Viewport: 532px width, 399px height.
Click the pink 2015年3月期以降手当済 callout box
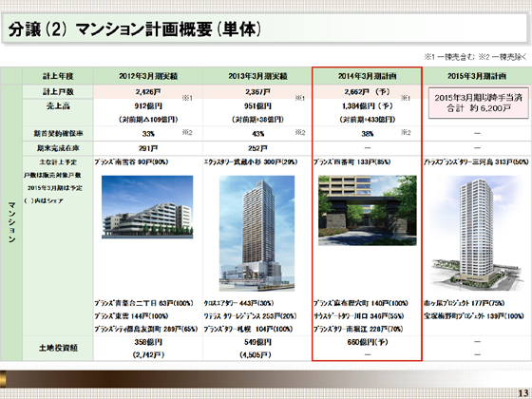(x=479, y=104)
